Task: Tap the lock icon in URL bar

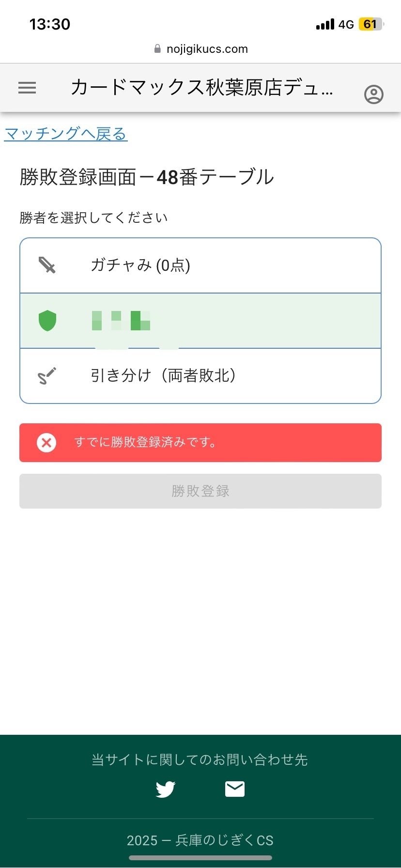Action: click(x=157, y=49)
